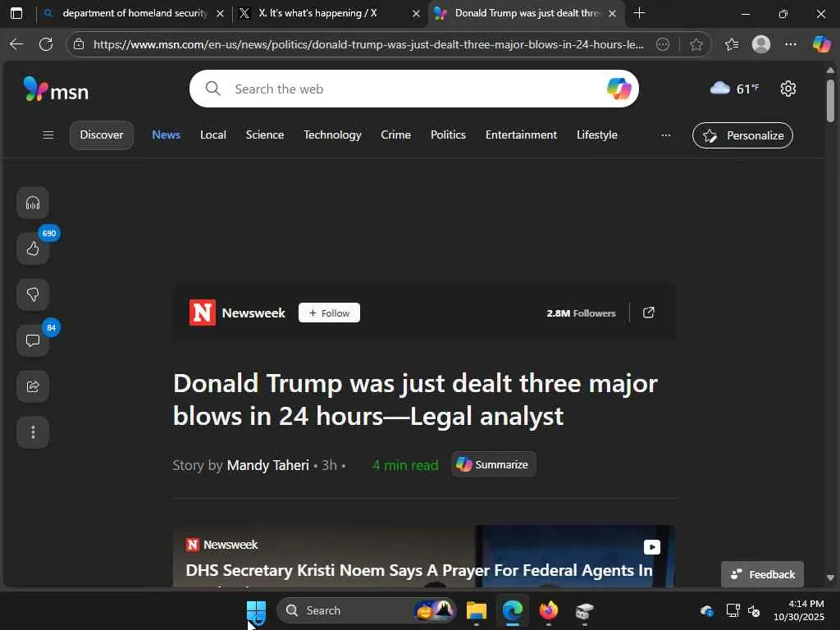Show more categories ellipsis in navigation
The height and width of the screenshot is (630, 840).
666,135
